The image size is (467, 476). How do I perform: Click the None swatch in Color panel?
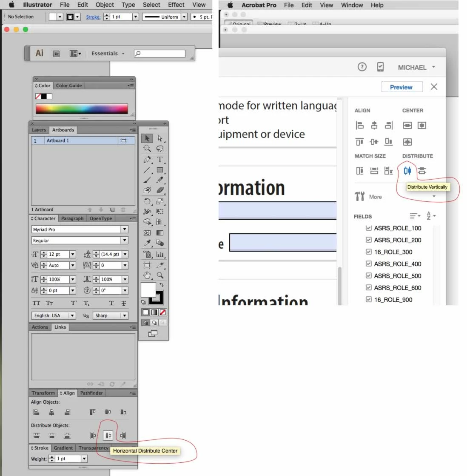(38, 96)
